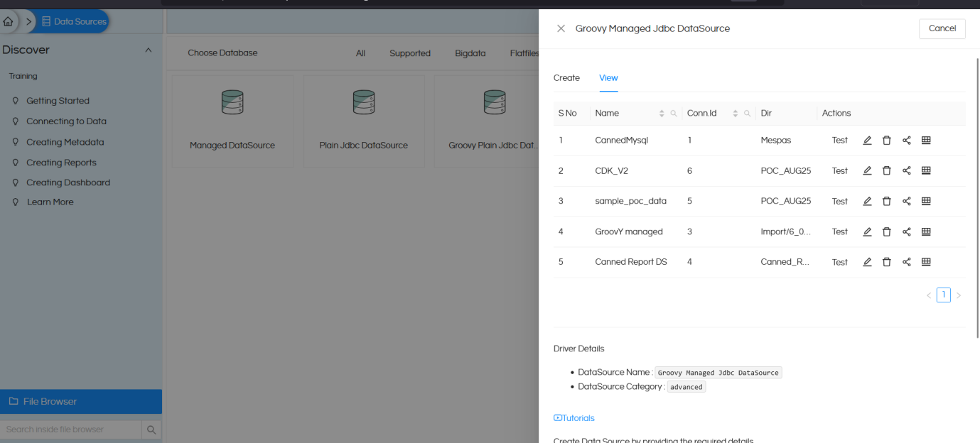Screen dimensions: 980x443
Task: Open Creating Metadata training item
Action: pyautogui.click(x=65, y=142)
